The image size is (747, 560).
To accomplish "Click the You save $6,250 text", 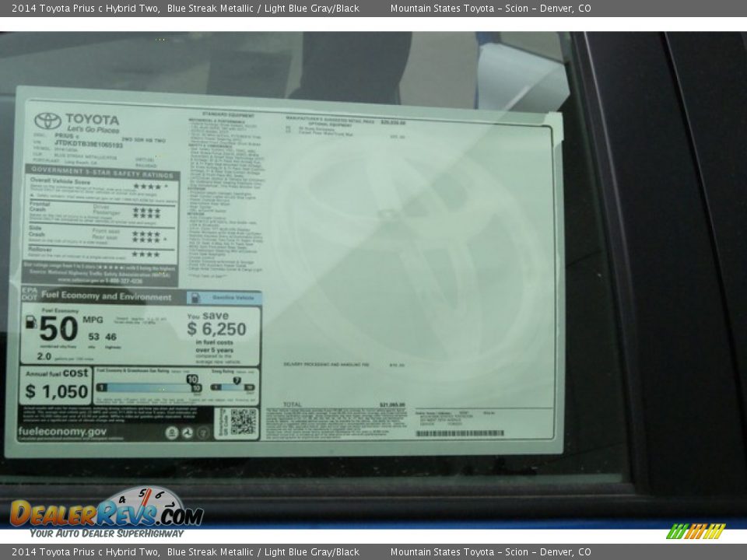I will pos(216,324).
